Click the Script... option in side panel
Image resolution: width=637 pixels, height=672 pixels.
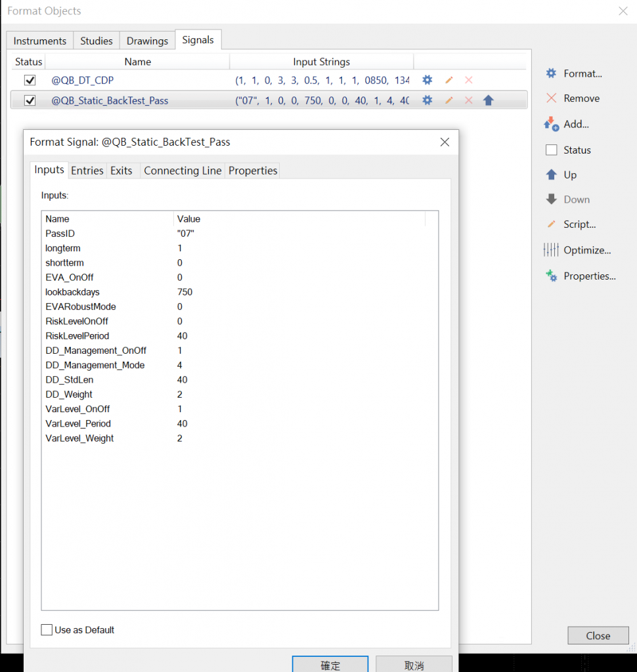pos(571,224)
